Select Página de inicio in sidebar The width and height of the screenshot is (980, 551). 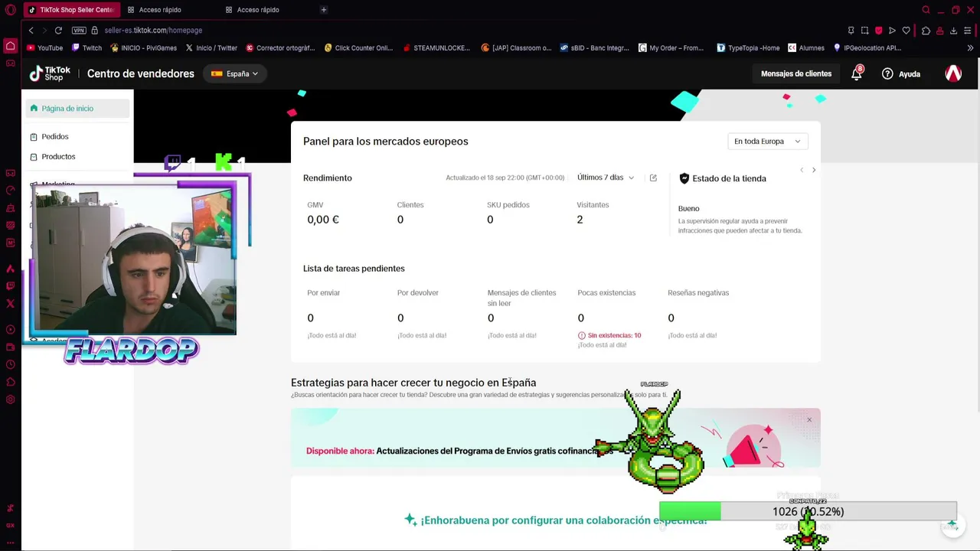(x=77, y=108)
